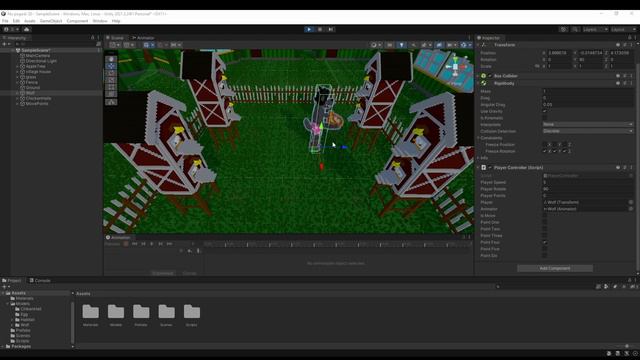The image size is (640, 360).
Task: Play the animation preview in Animation window
Action: pos(152,244)
